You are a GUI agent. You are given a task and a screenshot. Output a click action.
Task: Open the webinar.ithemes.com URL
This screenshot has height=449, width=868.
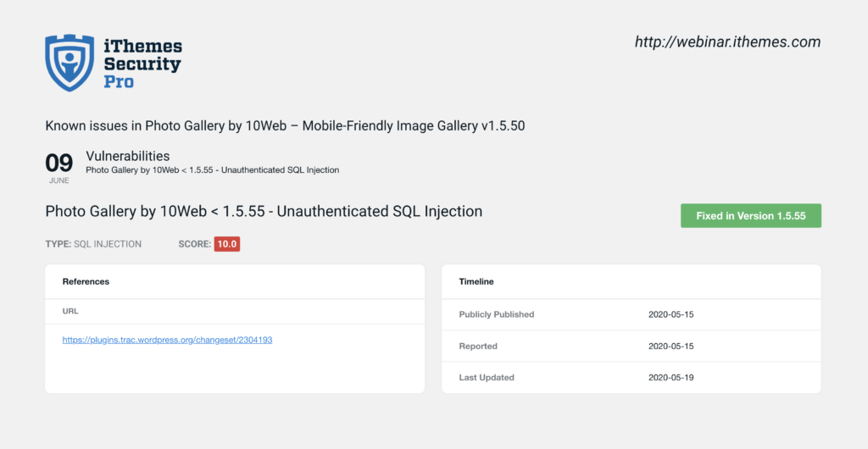tap(727, 42)
